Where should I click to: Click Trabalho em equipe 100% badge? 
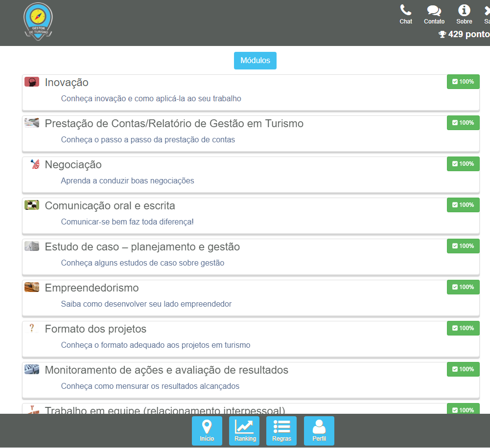click(x=463, y=409)
